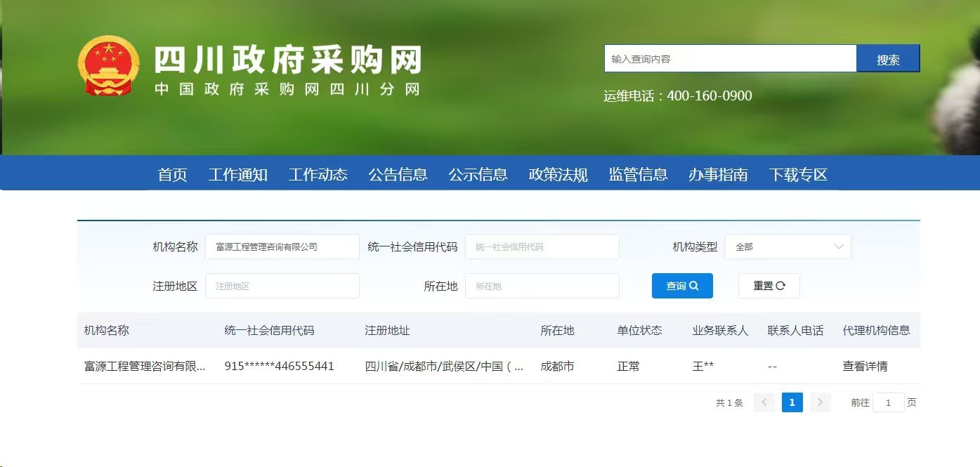The image size is (980, 467).
Task: Focus the 统一社会信用代码 input field
Action: [x=542, y=246]
